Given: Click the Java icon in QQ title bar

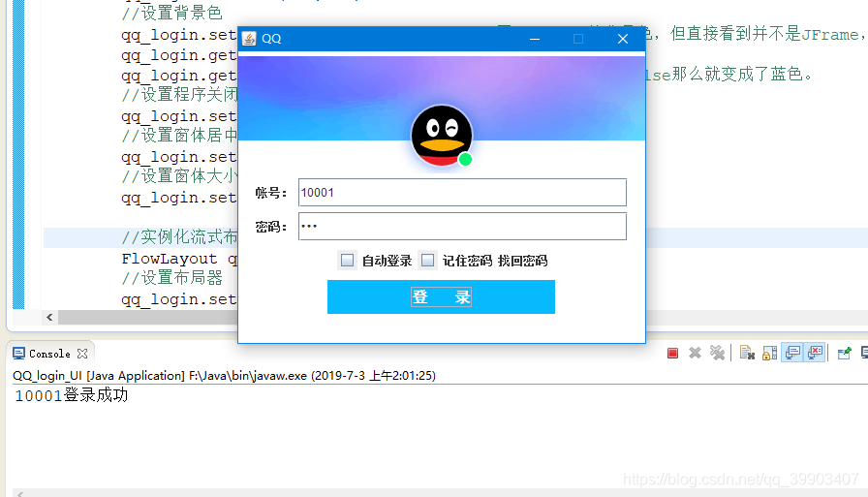Looking at the screenshot, I should (x=249, y=38).
